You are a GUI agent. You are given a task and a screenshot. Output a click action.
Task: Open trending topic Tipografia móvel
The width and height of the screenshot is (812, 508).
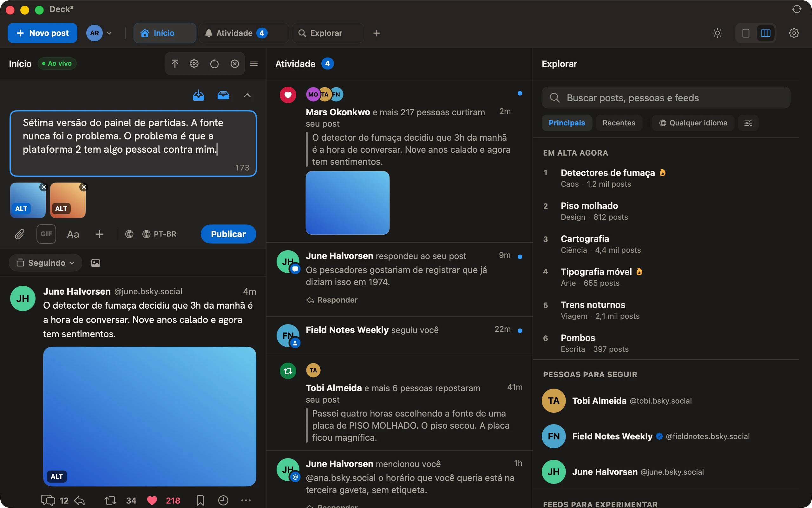tap(666, 277)
